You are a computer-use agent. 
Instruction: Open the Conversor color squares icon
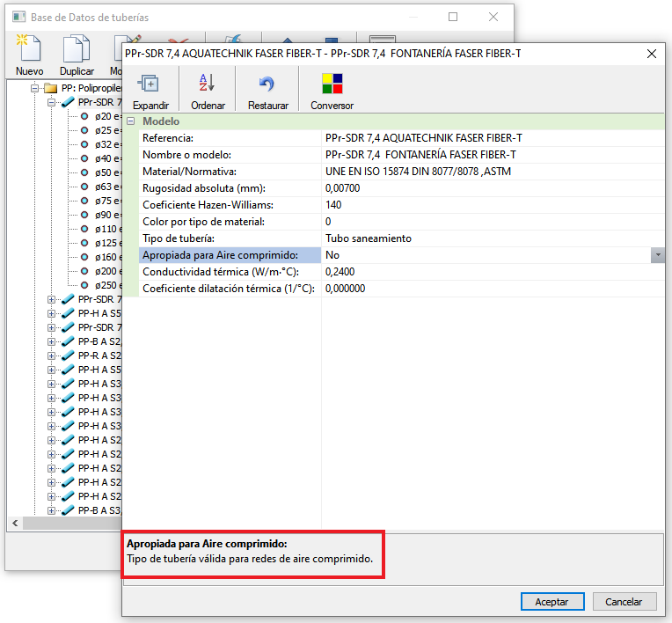pyautogui.click(x=332, y=84)
